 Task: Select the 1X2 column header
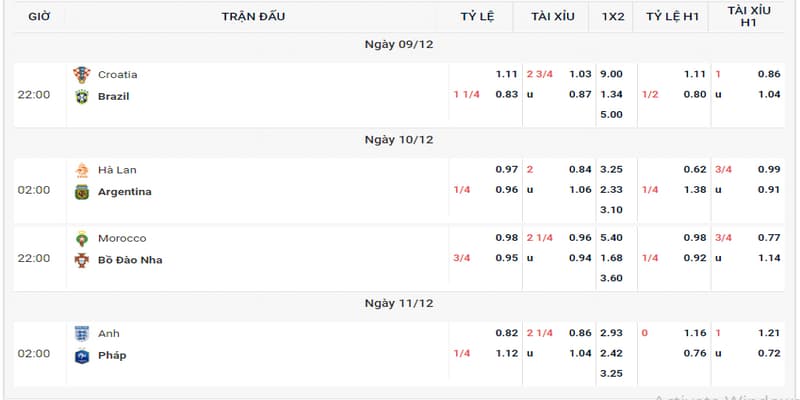(613, 16)
